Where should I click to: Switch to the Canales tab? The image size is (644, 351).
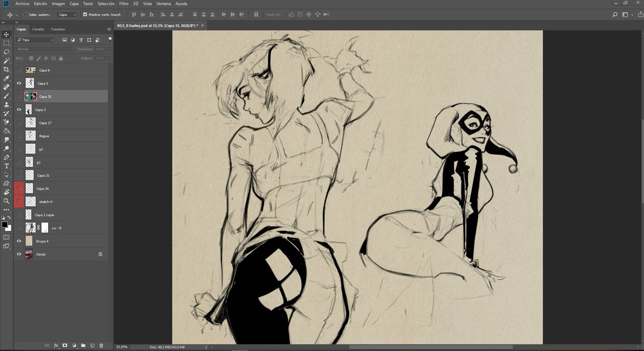38,29
